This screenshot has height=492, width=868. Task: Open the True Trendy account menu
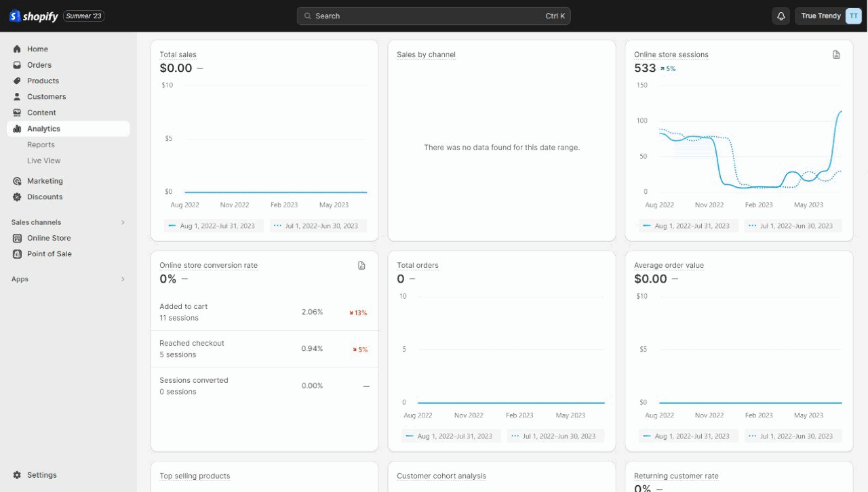pyautogui.click(x=828, y=16)
